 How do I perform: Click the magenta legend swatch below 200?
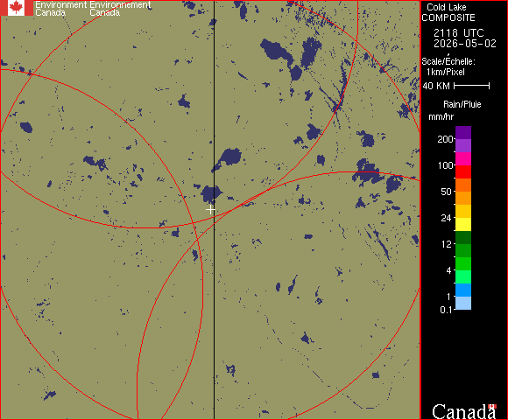click(463, 159)
